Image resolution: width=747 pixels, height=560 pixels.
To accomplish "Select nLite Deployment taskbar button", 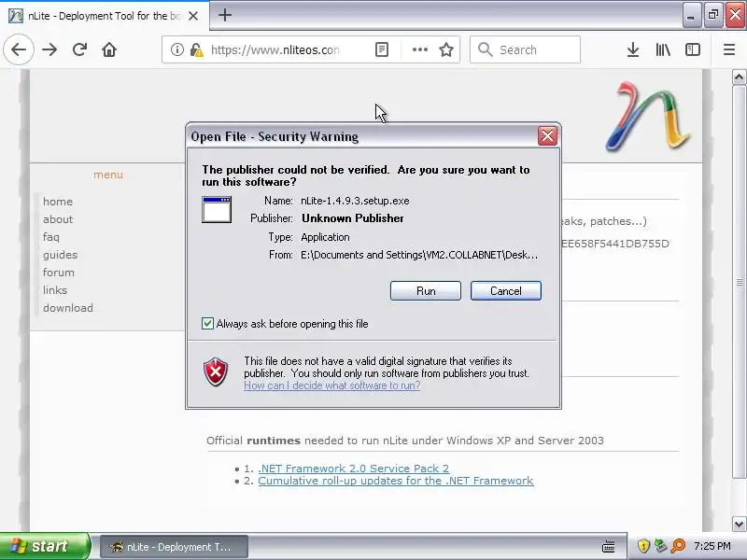I will pos(174,547).
